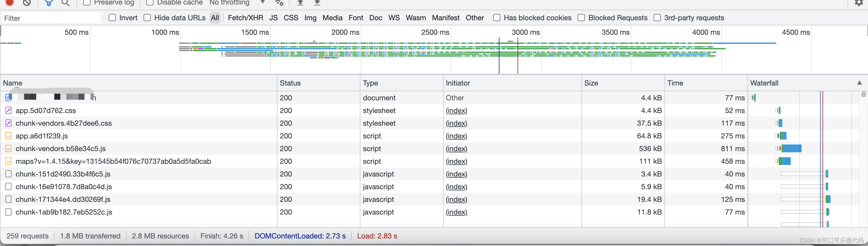The height and width of the screenshot is (246, 868).
Task: Filter by Media requests
Action: [332, 18]
